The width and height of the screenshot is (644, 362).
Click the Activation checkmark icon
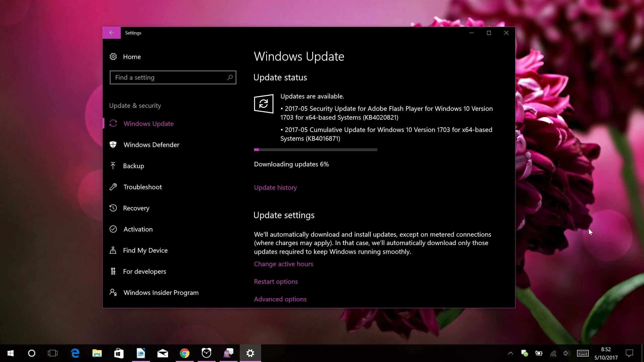click(113, 229)
